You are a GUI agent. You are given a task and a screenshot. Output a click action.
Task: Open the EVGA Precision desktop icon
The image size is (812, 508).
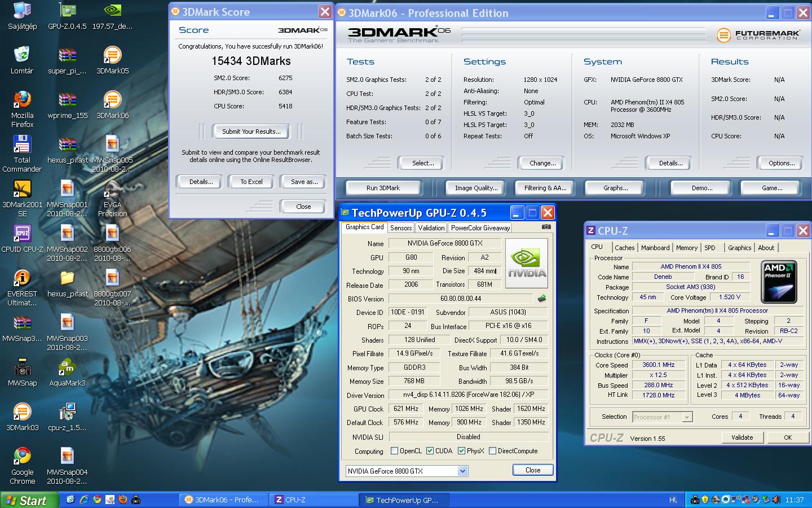112,199
